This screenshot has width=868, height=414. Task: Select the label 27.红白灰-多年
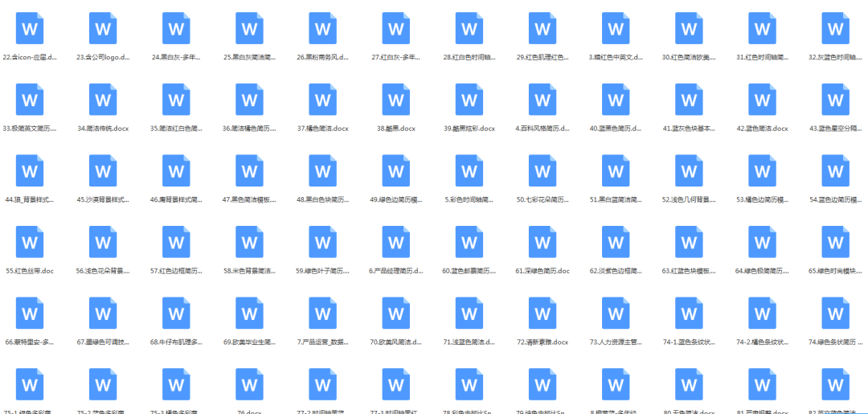tap(396, 57)
